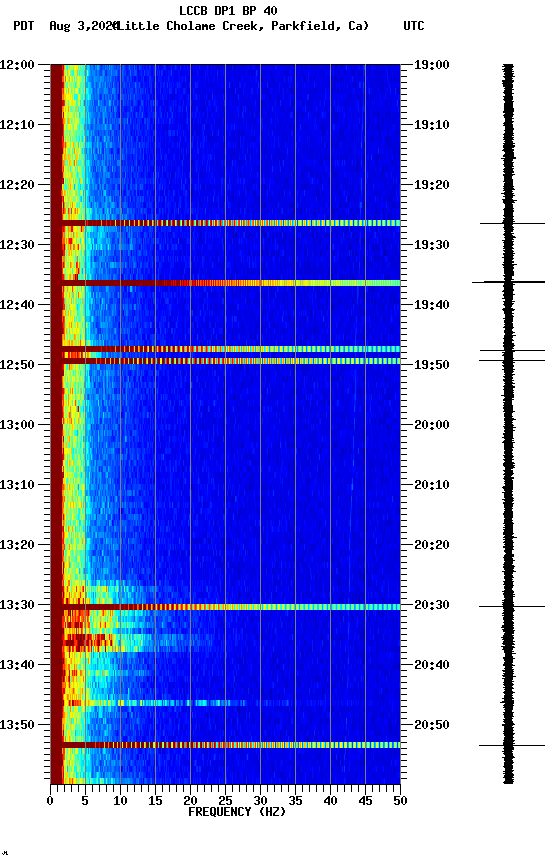Click the '45' frequency axis tick label
Screen dimensions: 552x864
tap(365, 801)
